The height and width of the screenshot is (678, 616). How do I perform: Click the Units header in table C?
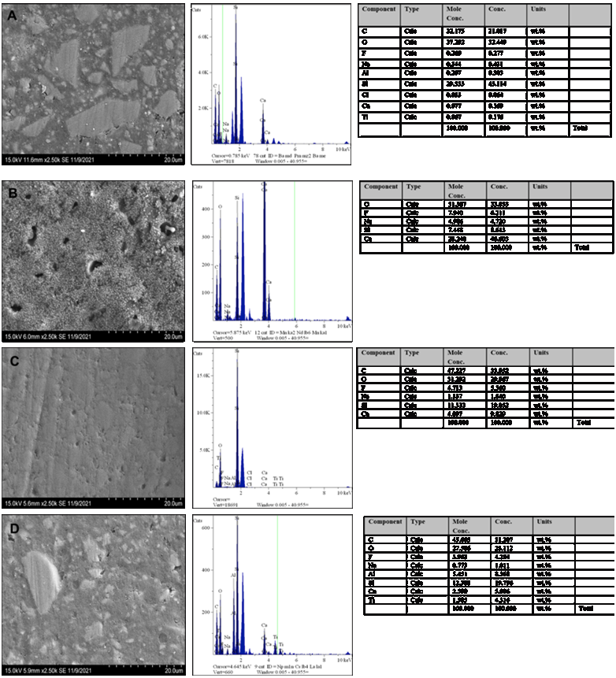(540, 353)
